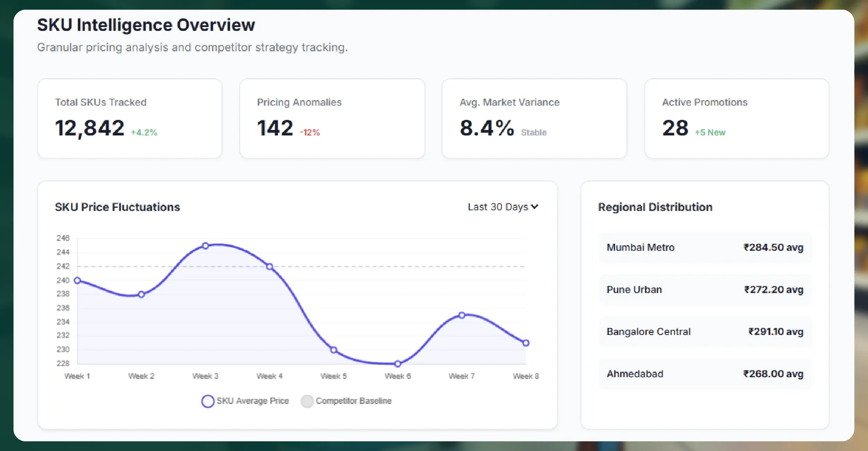Click the gray Competitor Baseline legend circle
This screenshot has height=451, width=868.
click(x=307, y=401)
